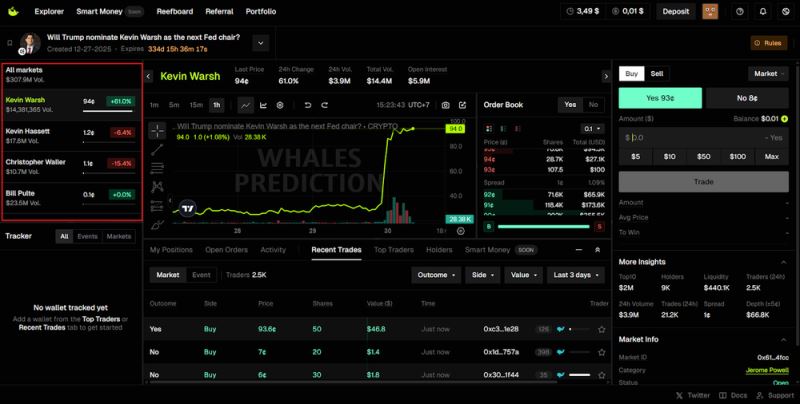Click the amount input field
800x404 pixels.
point(704,138)
